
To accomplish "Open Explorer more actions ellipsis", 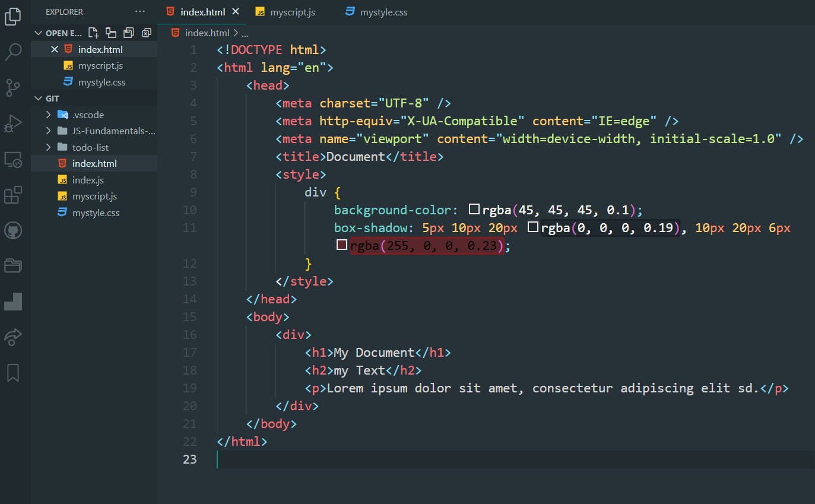I will pyautogui.click(x=139, y=12).
